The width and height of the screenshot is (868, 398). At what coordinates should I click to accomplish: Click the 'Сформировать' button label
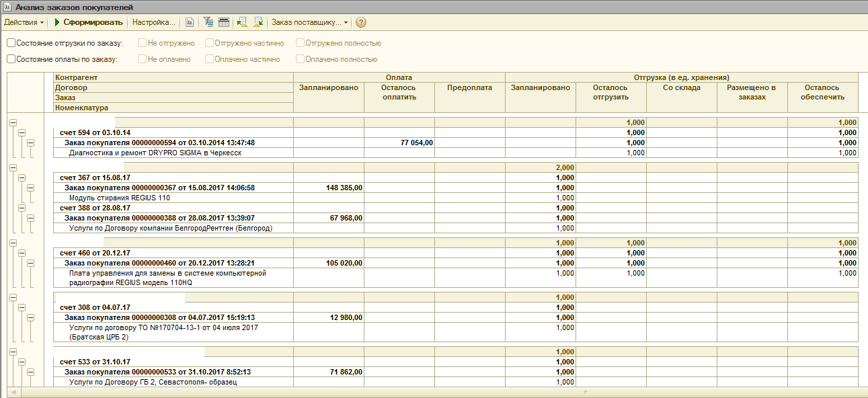pos(93,22)
